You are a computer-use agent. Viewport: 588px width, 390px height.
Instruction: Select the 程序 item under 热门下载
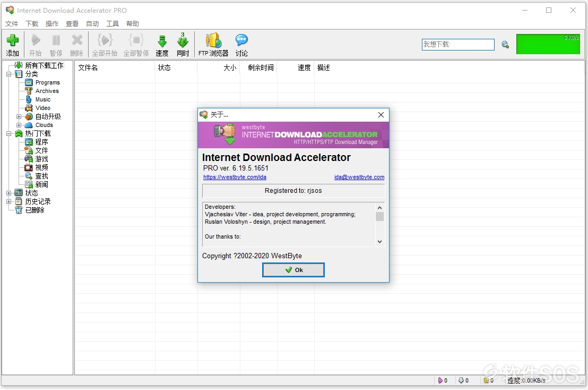pos(41,142)
